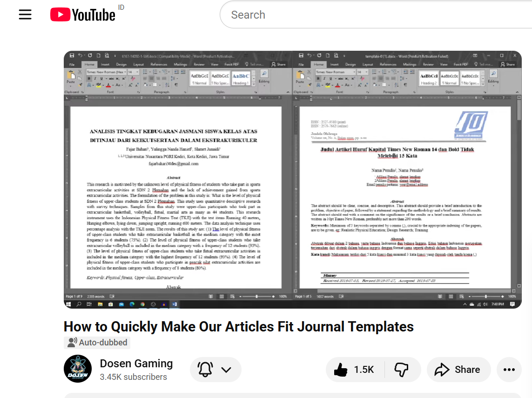
Task: Click the zoom slider in the template window status bar
Action: pyautogui.click(x=485, y=296)
